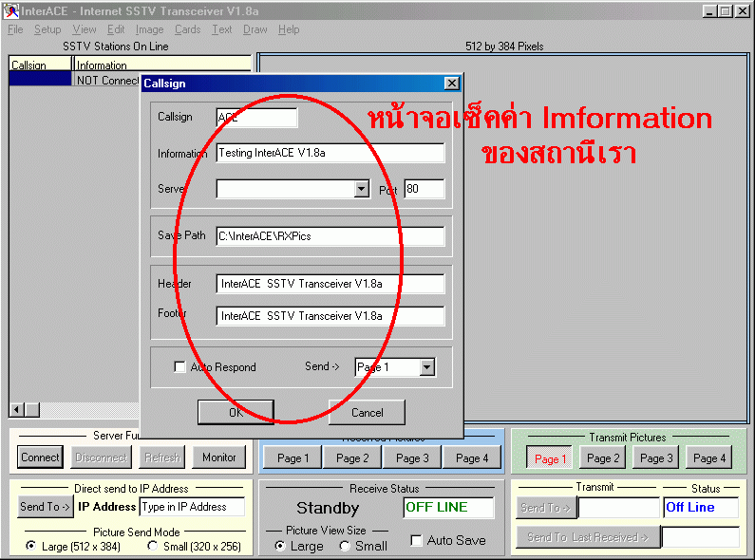Select Transmit Pictures Page 3
Viewport: 755px width, 560px height.
656,458
